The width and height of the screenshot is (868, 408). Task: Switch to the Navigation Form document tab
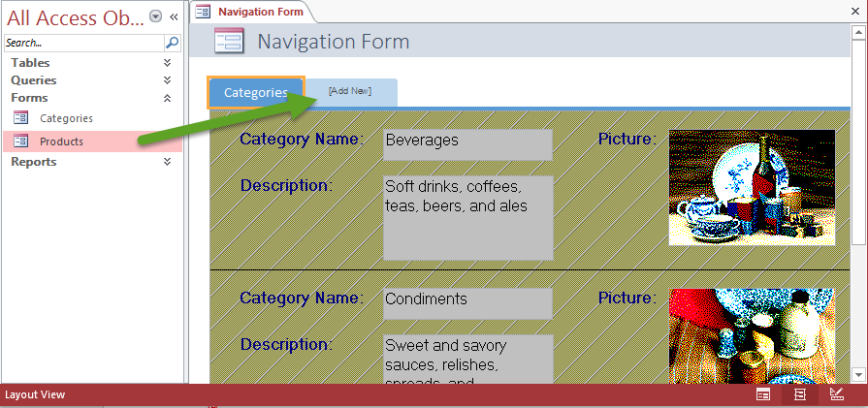pos(252,12)
